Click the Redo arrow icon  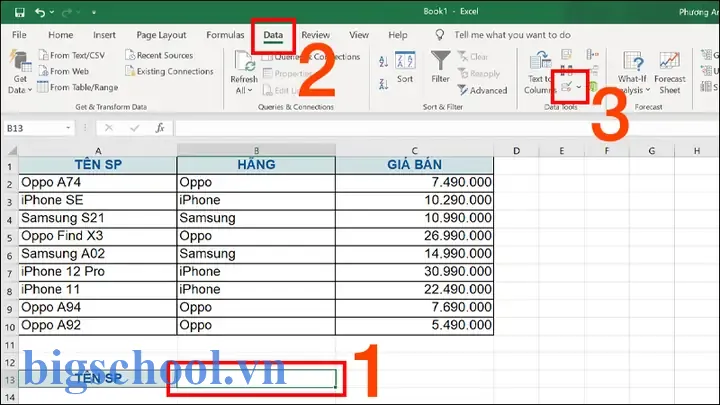click(67, 12)
